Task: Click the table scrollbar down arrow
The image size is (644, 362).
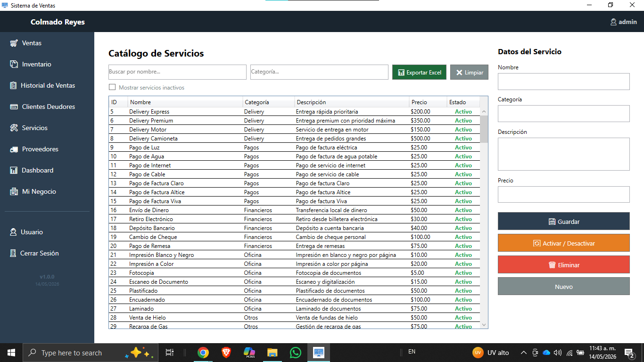Action: pyautogui.click(x=484, y=325)
